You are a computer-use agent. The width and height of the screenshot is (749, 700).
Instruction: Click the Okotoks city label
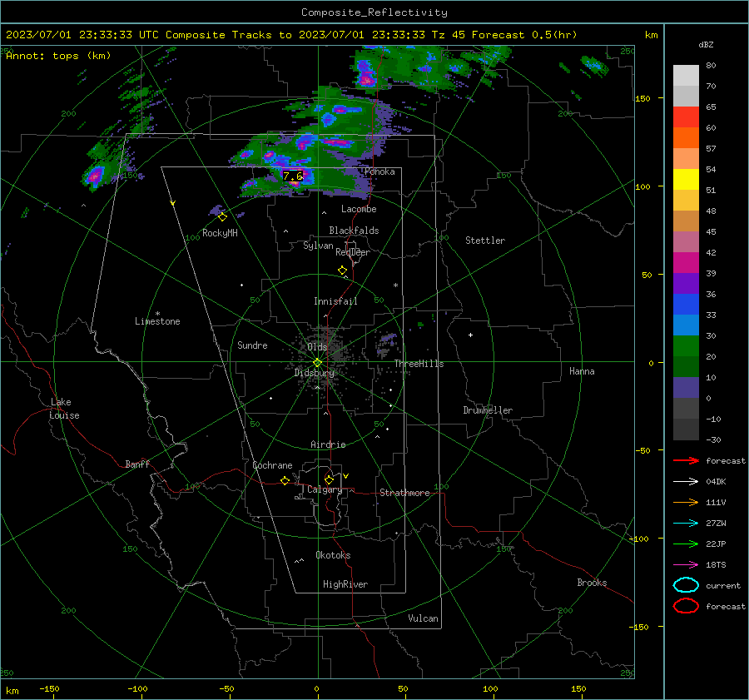point(333,555)
